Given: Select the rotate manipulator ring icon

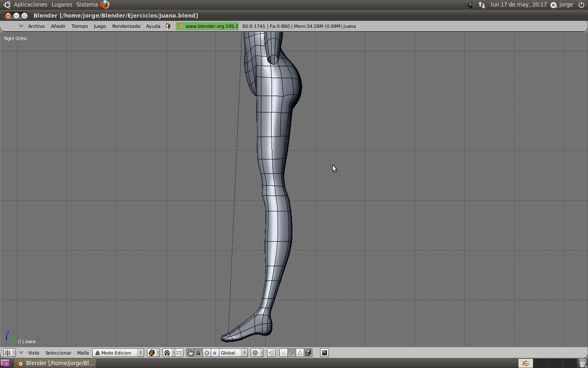Looking at the screenshot, I should pos(207,353).
